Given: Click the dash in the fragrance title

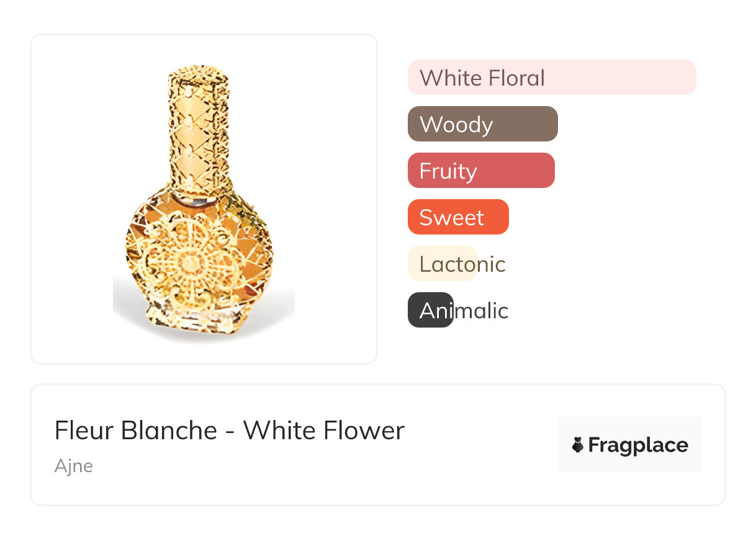Looking at the screenshot, I should (230, 431).
